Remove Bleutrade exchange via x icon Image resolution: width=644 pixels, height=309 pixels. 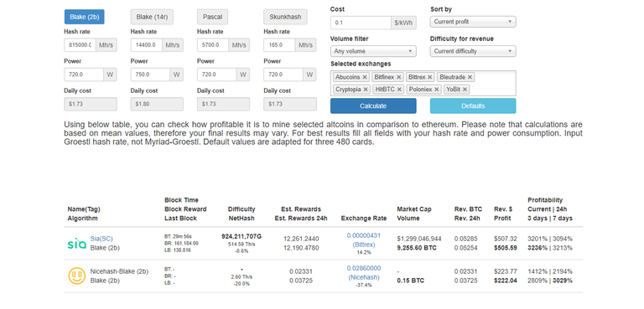(470, 77)
